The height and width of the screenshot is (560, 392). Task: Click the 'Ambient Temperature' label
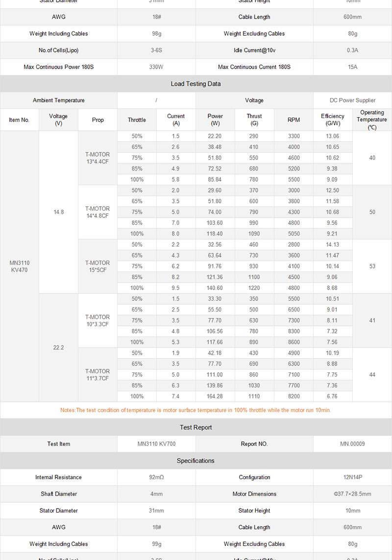click(59, 100)
